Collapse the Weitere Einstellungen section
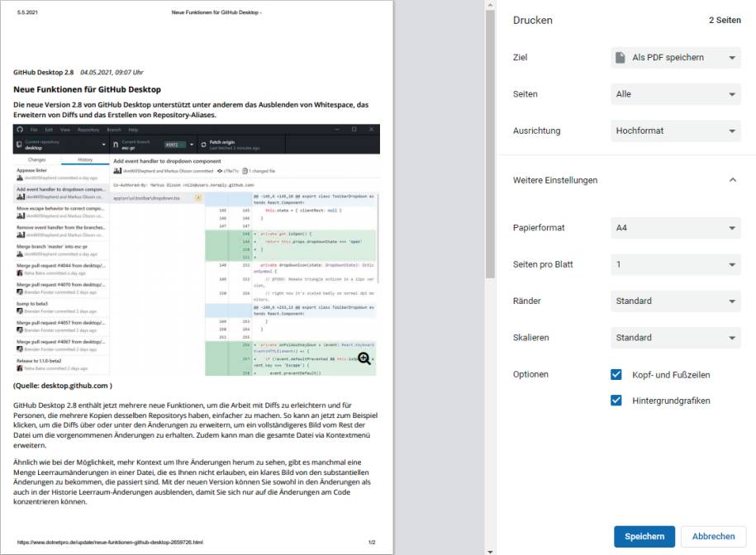Image resolution: width=756 pixels, height=555 pixels. [732, 180]
